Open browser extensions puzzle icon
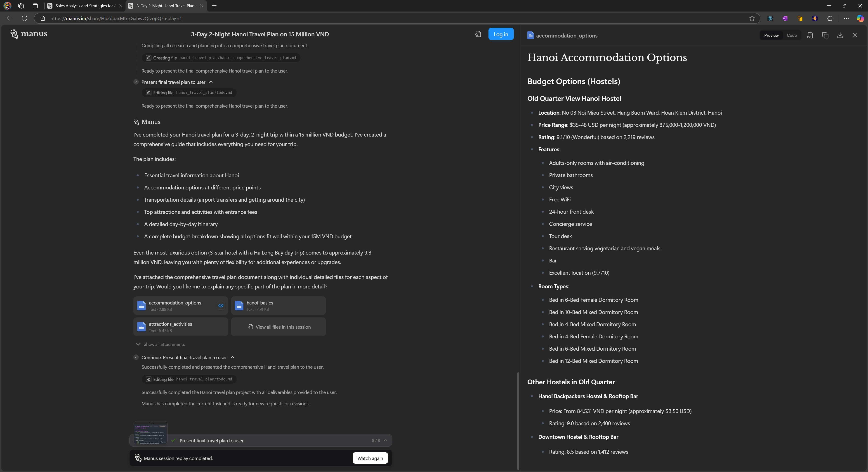 pyautogui.click(x=830, y=19)
